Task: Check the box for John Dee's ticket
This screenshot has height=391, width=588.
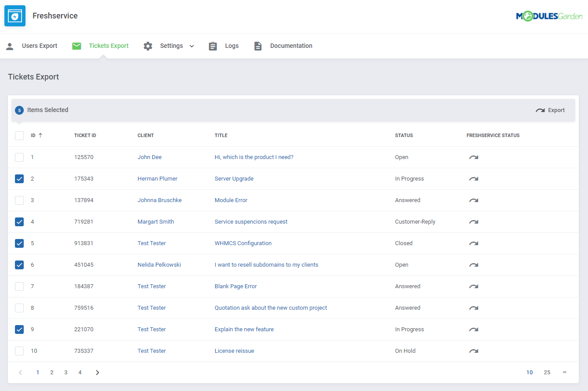Action: (19, 157)
